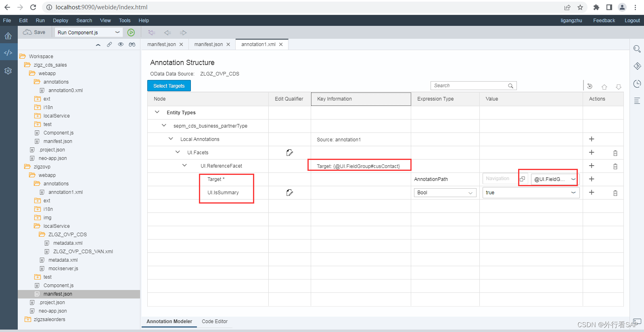This screenshot has width=644, height=332.
Task: Navigate back in editor history
Action: point(167,32)
